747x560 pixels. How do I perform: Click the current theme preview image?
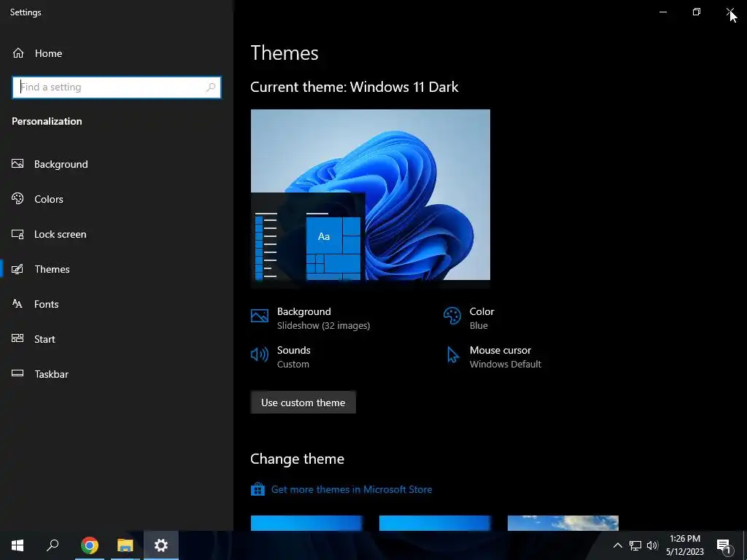[x=370, y=198]
